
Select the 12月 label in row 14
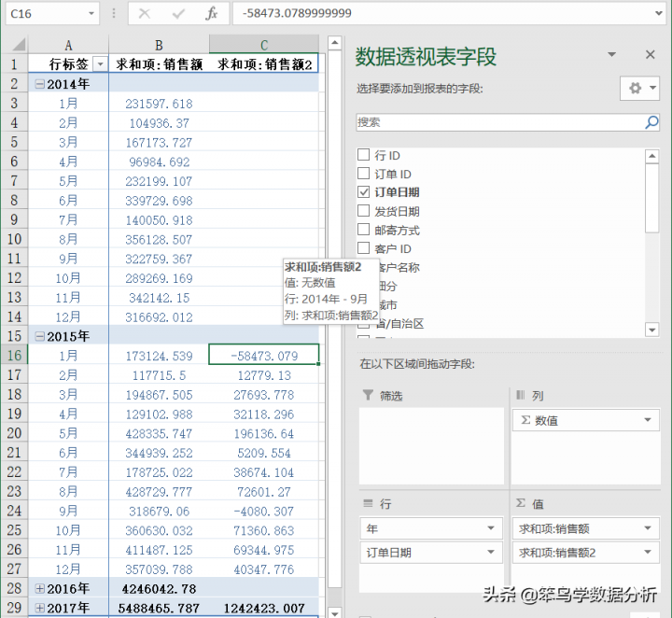click(68, 316)
